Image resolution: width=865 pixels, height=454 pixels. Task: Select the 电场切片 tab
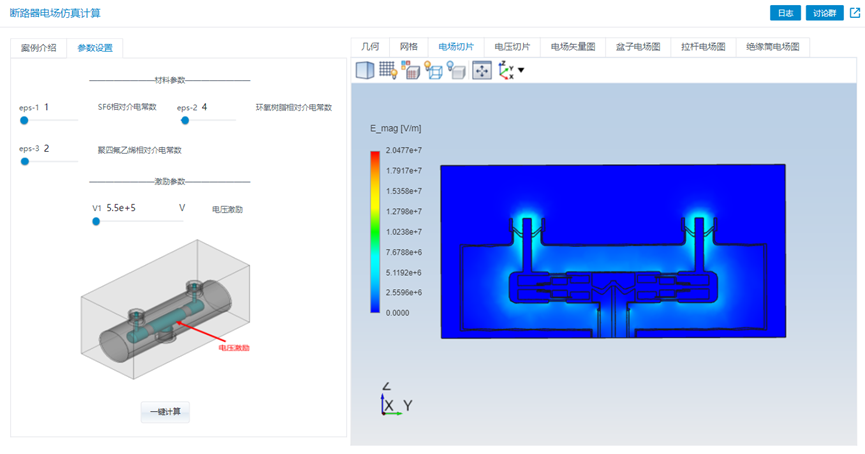456,47
